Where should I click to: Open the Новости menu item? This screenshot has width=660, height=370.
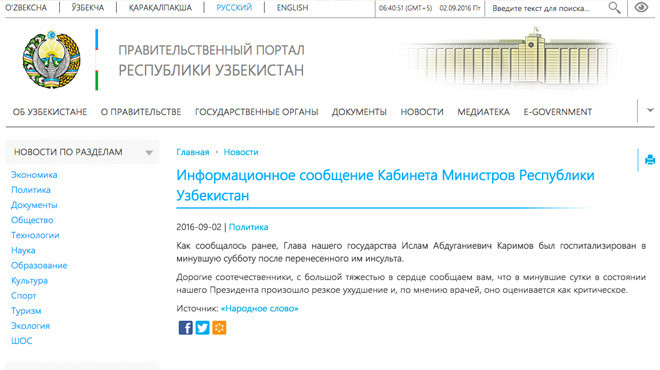(x=422, y=112)
